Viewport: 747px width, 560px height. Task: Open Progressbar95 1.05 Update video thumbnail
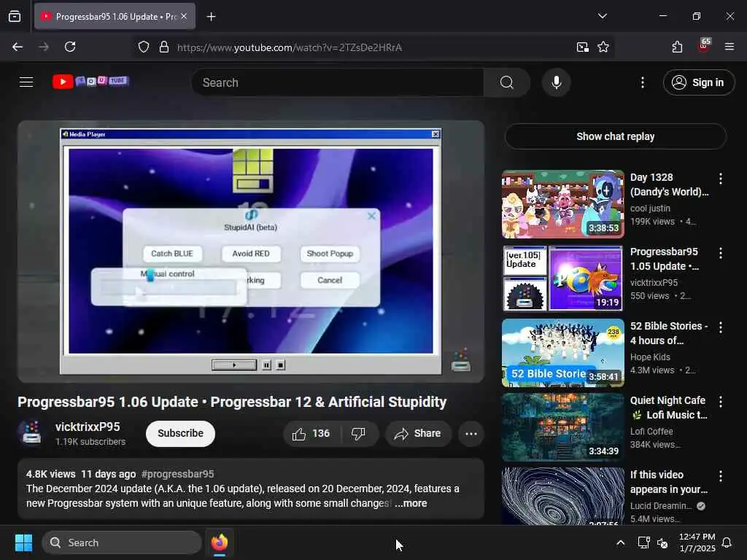[562, 278]
